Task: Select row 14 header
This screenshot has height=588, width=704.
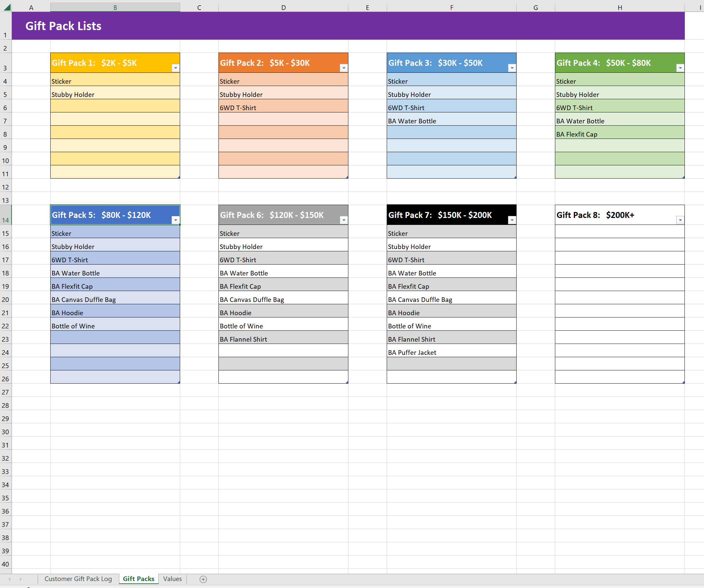Action: tap(5, 220)
